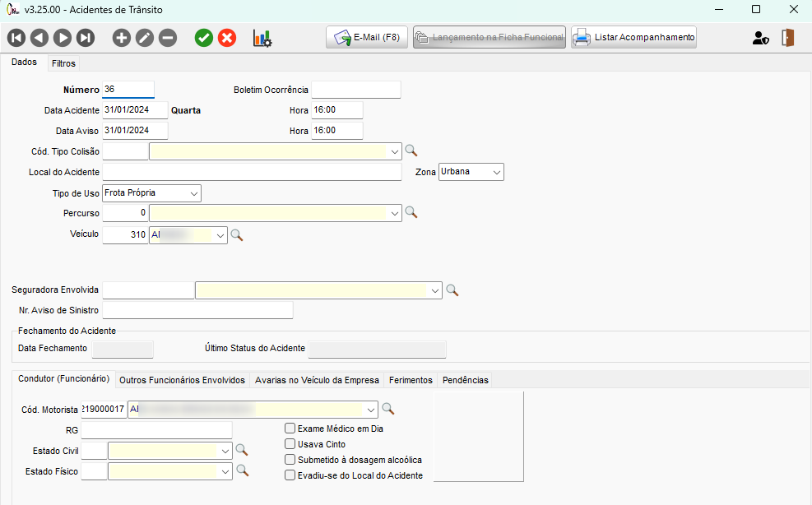Check Evadiu-se do Local do Acidente
This screenshot has width=812, height=505.
(x=290, y=475)
